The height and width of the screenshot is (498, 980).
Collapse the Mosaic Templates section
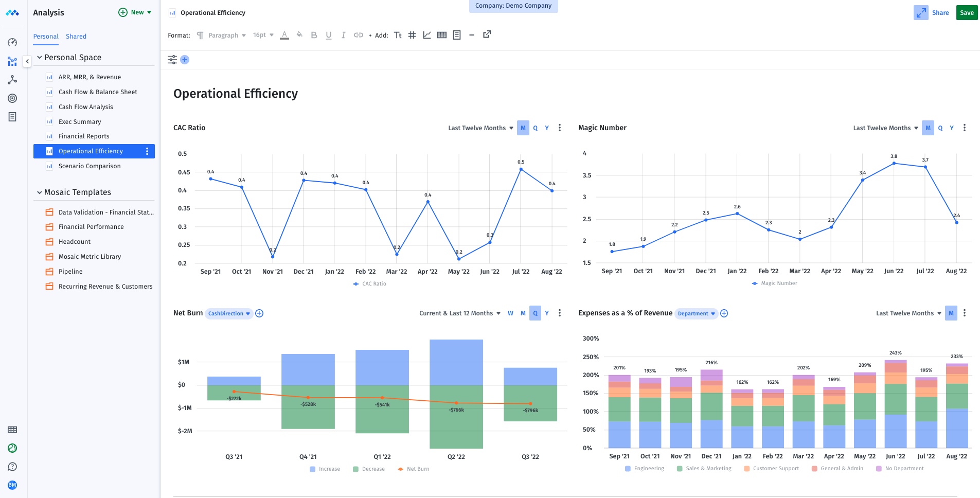coord(39,192)
